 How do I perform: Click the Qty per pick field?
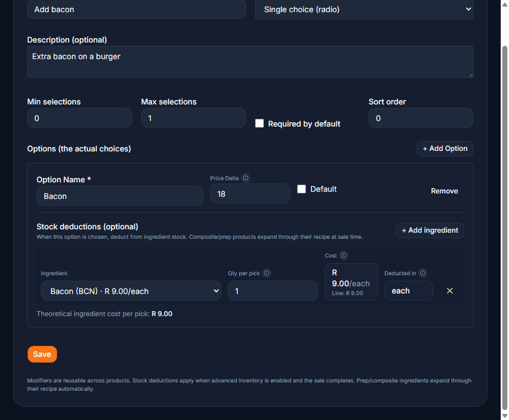[x=273, y=291]
